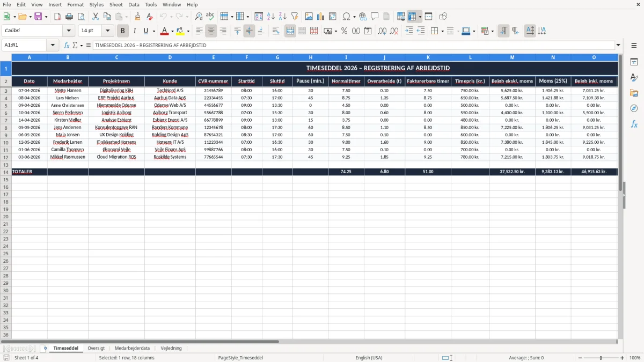Open the sidebar Functions panel
644x362 pixels.
[634, 124]
